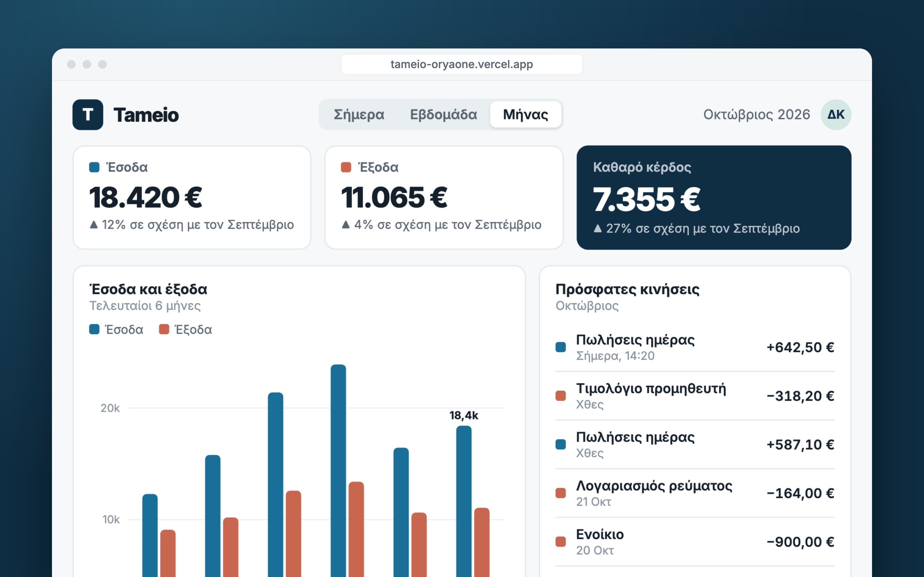The height and width of the screenshot is (577, 924).
Task: Select the Μήνας tab
Action: click(526, 115)
